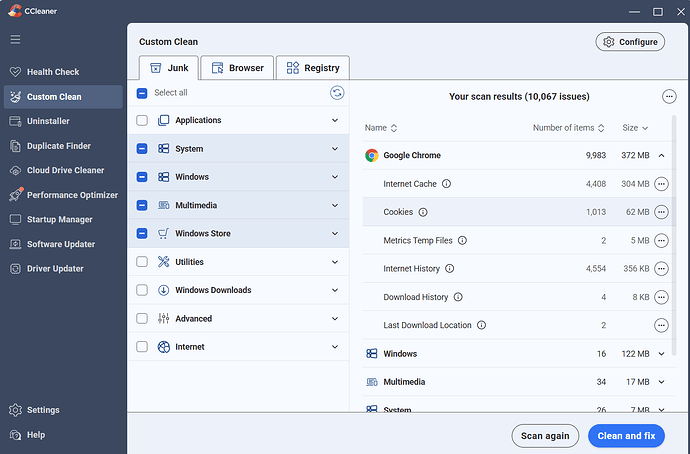The width and height of the screenshot is (690, 454).
Task: Open the hamburger menu in sidebar
Action: click(15, 40)
